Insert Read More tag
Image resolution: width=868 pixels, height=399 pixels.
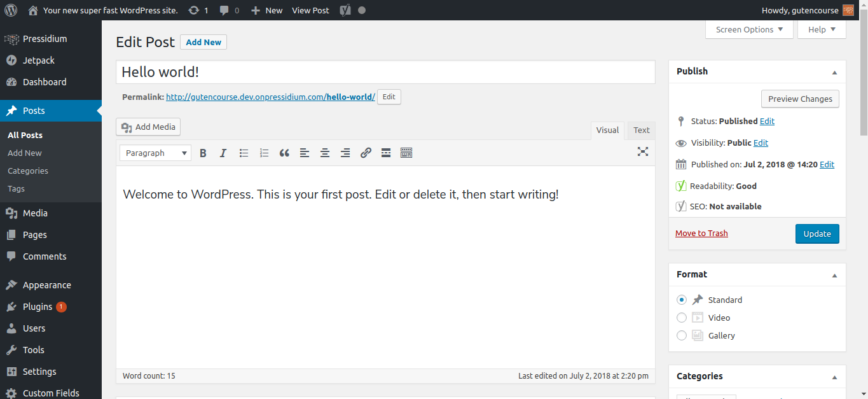coord(386,153)
